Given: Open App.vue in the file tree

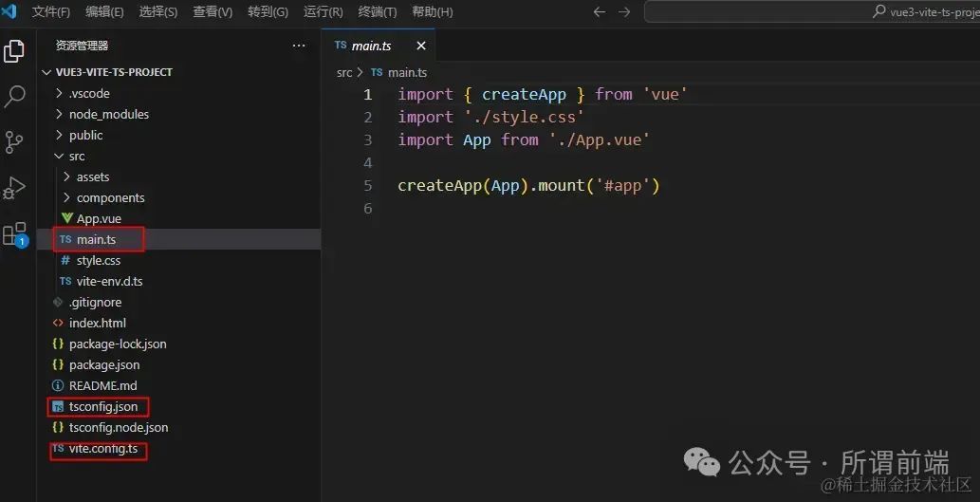Looking at the screenshot, I should coord(99,218).
